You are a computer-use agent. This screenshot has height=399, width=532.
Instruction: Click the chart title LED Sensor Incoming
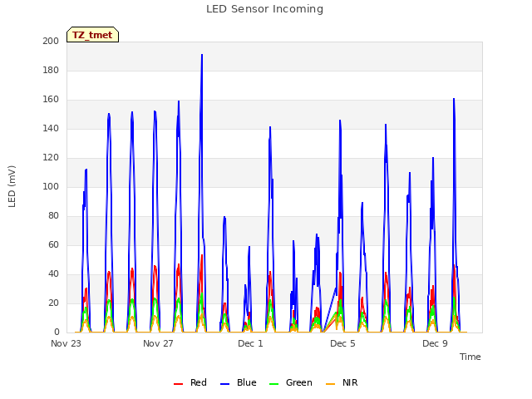(264, 9)
